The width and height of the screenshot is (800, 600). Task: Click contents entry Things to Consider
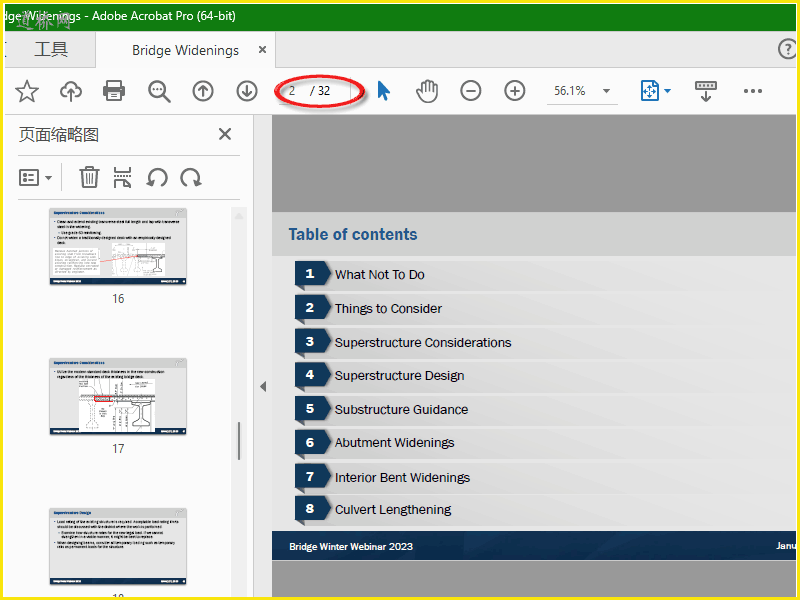pos(388,309)
